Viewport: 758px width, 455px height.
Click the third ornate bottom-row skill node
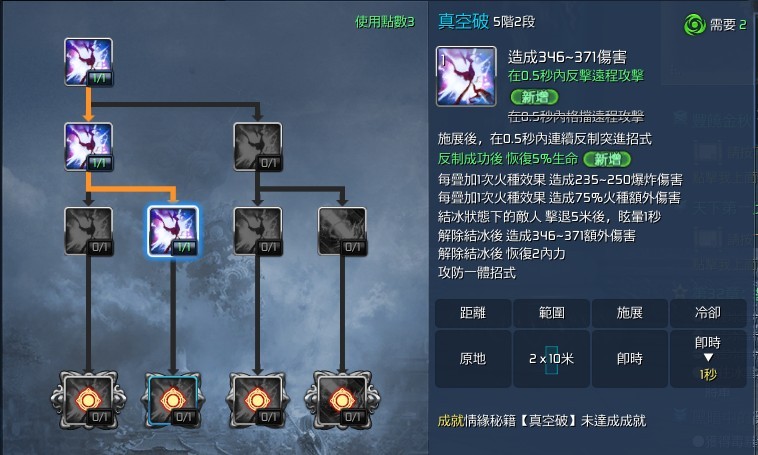pyautogui.click(x=258, y=400)
